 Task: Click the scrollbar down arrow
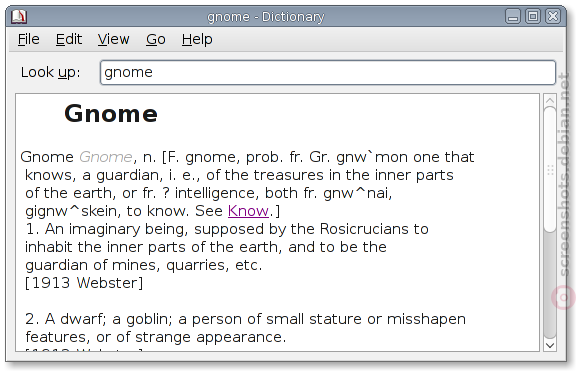(550, 345)
